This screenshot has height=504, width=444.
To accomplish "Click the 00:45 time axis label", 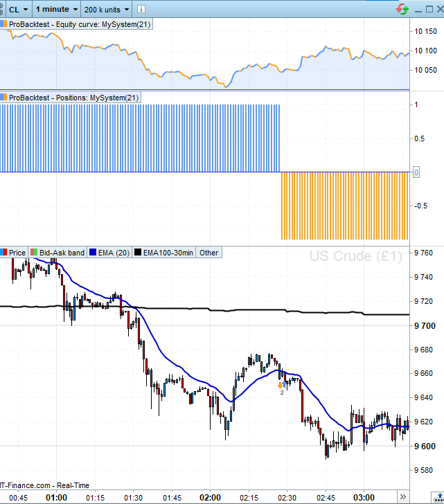I will (x=18, y=498).
